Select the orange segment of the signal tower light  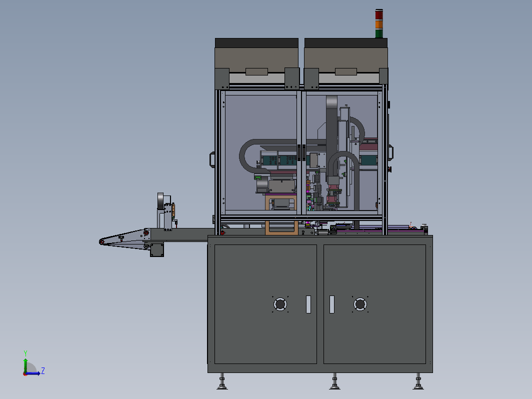(x=379, y=24)
